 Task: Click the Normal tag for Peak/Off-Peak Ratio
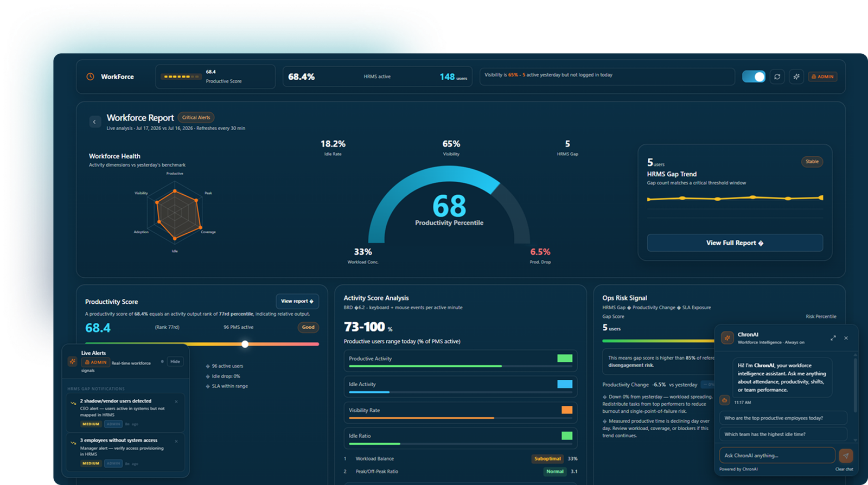[x=554, y=471]
